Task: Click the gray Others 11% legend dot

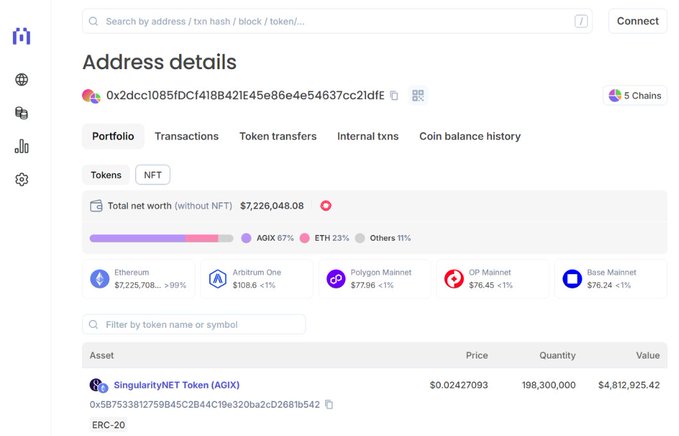Action: [x=360, y=238]
